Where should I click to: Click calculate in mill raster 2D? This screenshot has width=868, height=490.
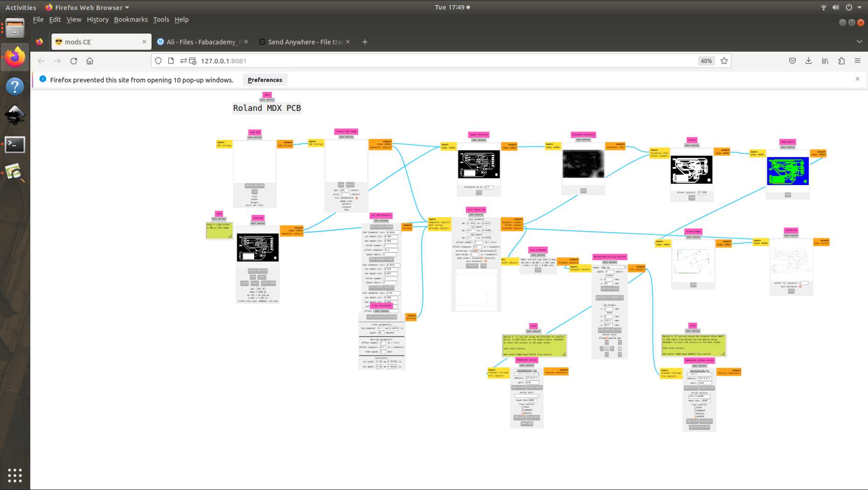(472, 266)
